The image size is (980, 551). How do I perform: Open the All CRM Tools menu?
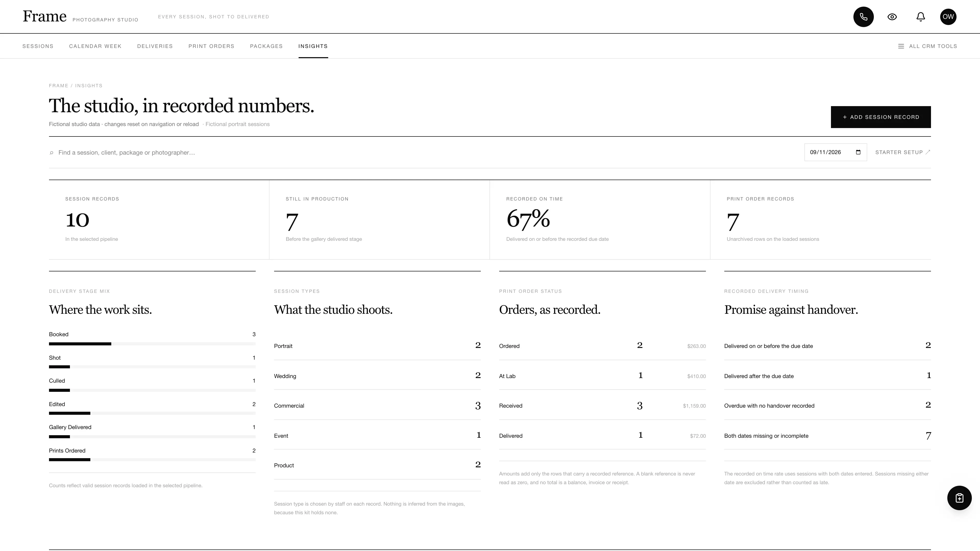pyautogui.click(x=927, y=46)
